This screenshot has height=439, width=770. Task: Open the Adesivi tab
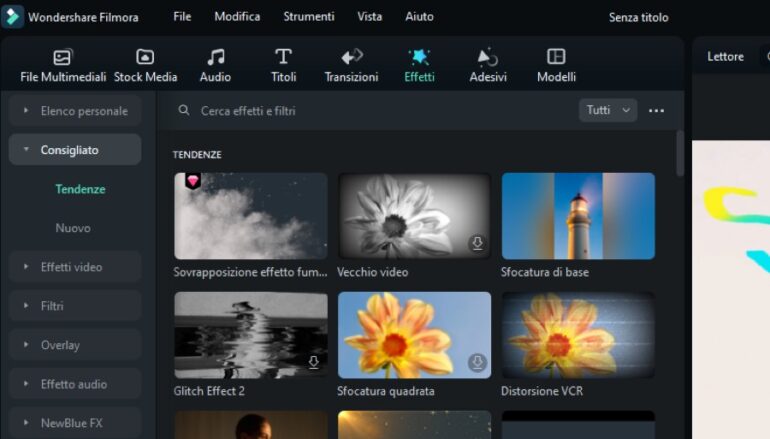[488, 66]
